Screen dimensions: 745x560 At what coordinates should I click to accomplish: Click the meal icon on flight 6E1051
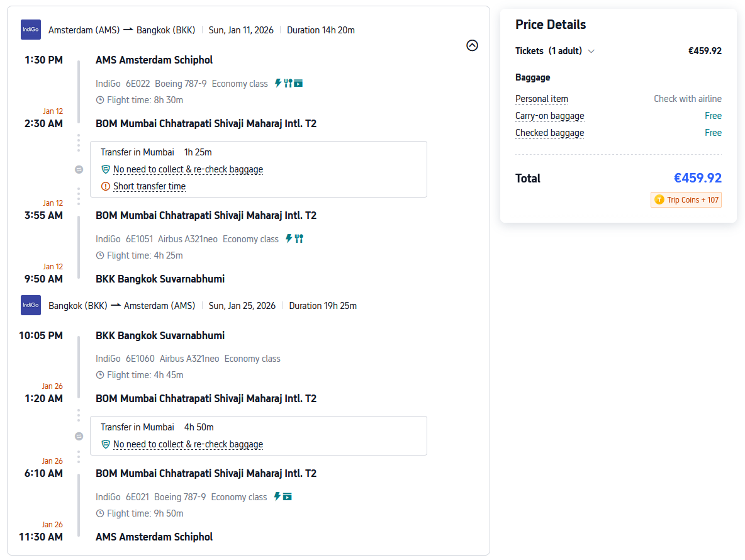[299, 238]
